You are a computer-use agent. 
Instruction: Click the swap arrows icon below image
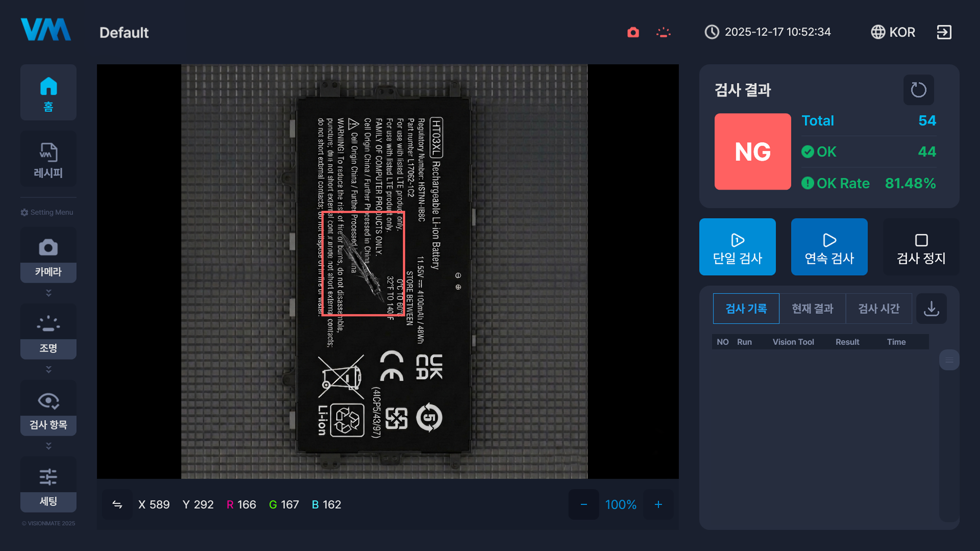click(117, 505)
